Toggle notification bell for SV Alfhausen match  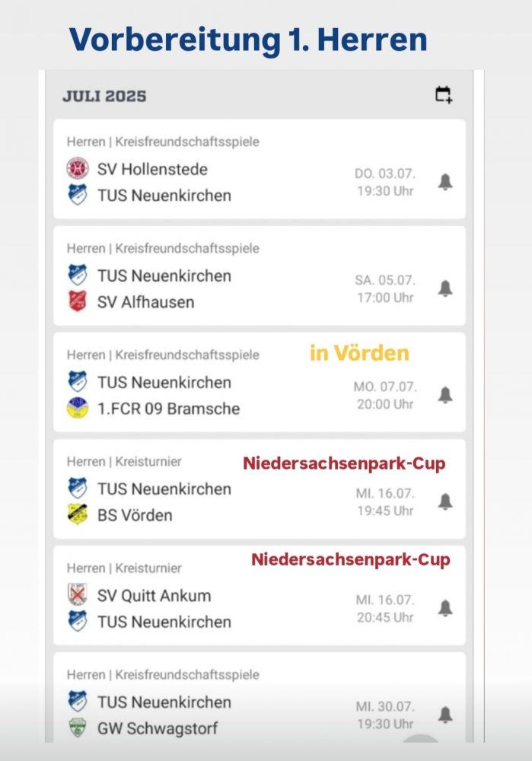pyautogui.click(x=445, y=288)
